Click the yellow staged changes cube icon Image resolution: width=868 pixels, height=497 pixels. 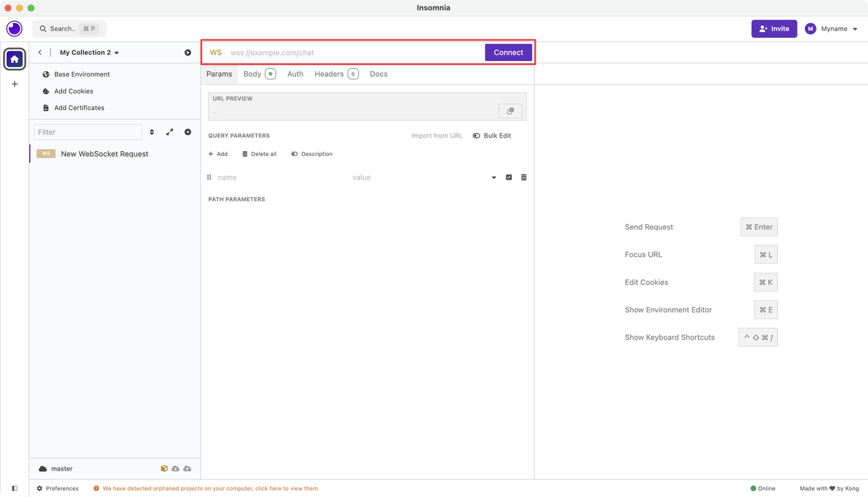(164, 469)
